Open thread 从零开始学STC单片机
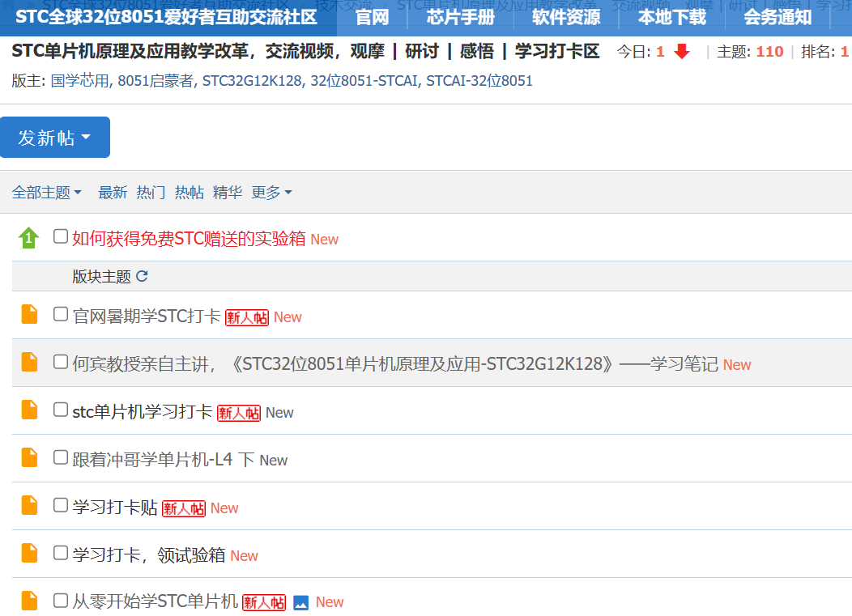 [155, 601]
